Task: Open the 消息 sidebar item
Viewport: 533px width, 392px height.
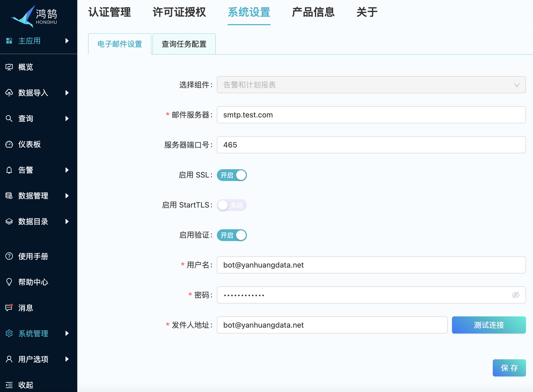Action: pyautogui.click(x=26, y=308)
